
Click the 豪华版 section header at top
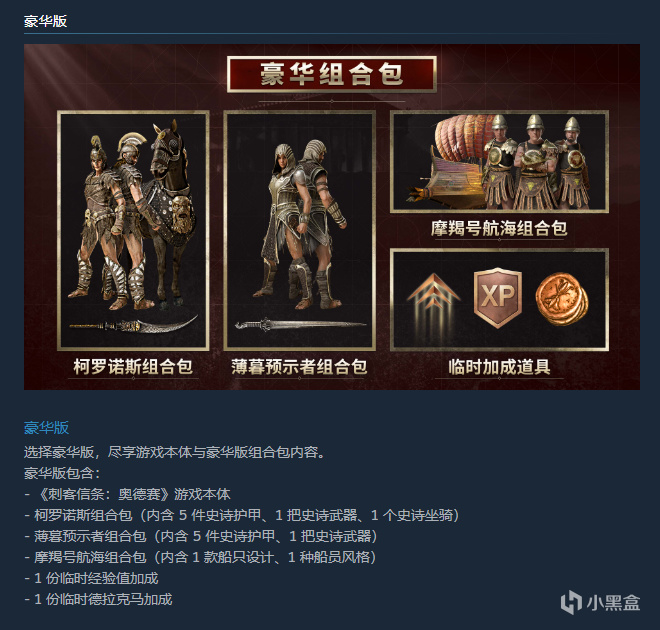45,21
